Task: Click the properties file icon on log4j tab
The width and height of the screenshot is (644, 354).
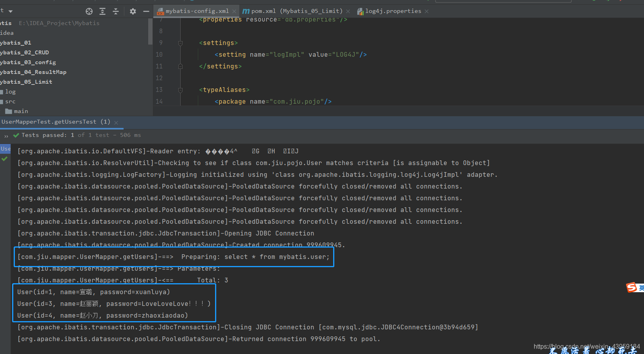Action: pyautogui.click(x=361, y=11)
